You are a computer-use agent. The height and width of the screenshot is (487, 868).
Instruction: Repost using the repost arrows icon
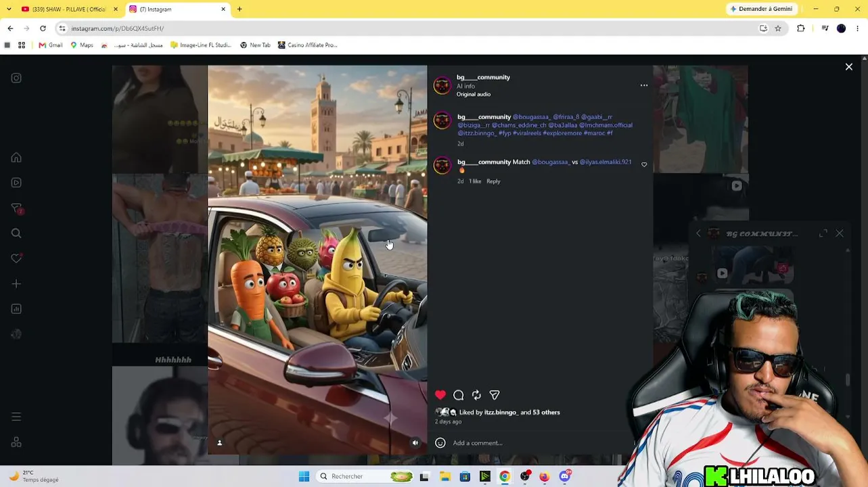(476, 395)
